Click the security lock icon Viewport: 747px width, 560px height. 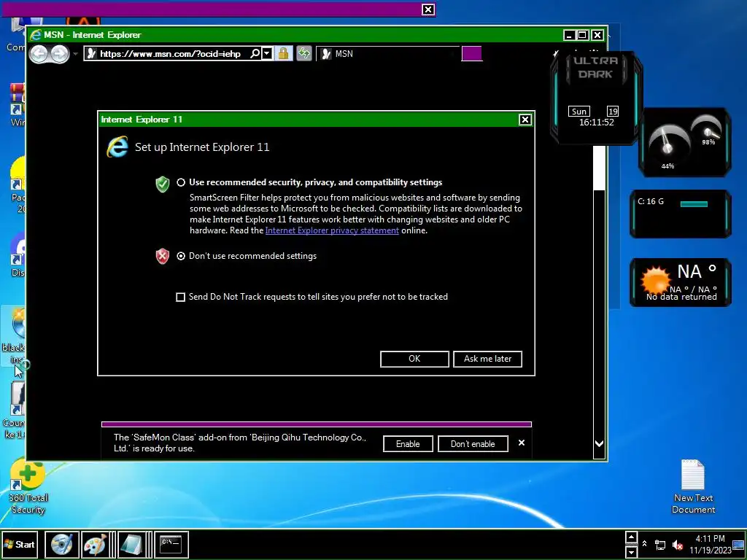284,53
